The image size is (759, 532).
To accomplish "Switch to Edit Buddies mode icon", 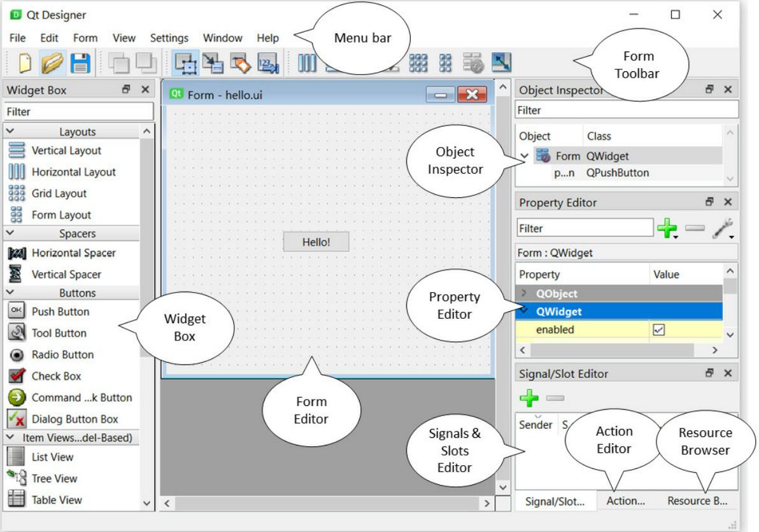I will (x=241, y=64).
